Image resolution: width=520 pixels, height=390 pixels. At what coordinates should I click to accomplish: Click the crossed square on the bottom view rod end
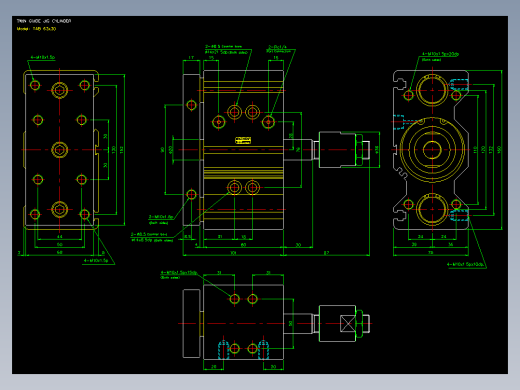[x=348, y=323]
